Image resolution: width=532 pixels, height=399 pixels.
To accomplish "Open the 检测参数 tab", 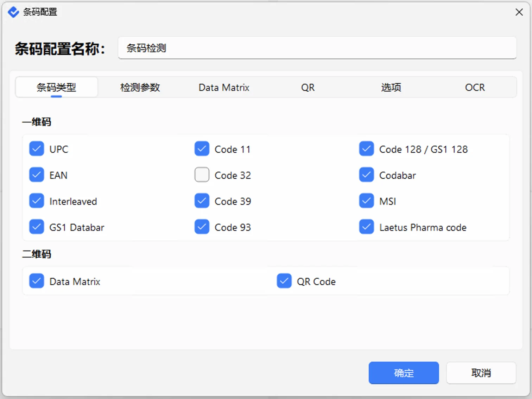I will [x=140, y=87].
